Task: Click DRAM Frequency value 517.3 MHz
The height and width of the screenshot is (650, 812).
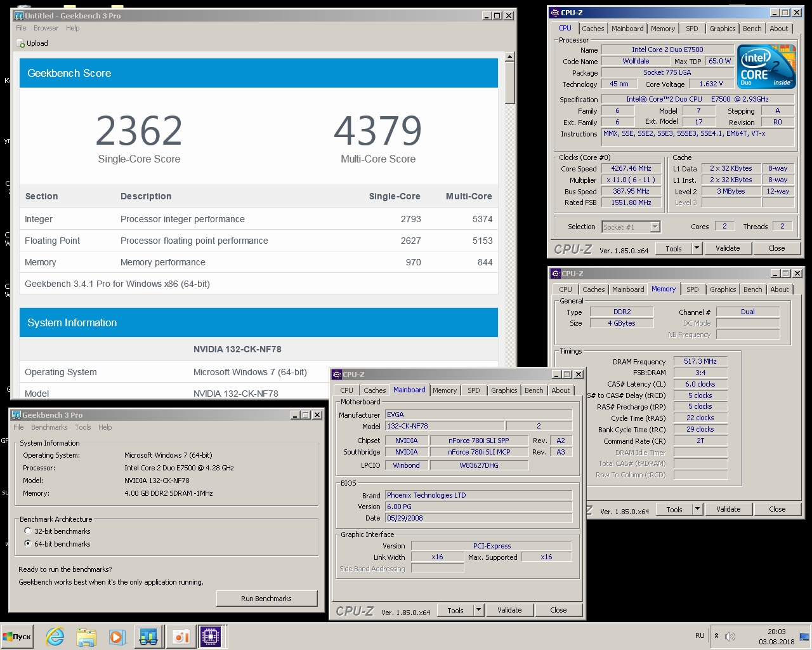Action: pyautogui.click(x=700, y=361)
